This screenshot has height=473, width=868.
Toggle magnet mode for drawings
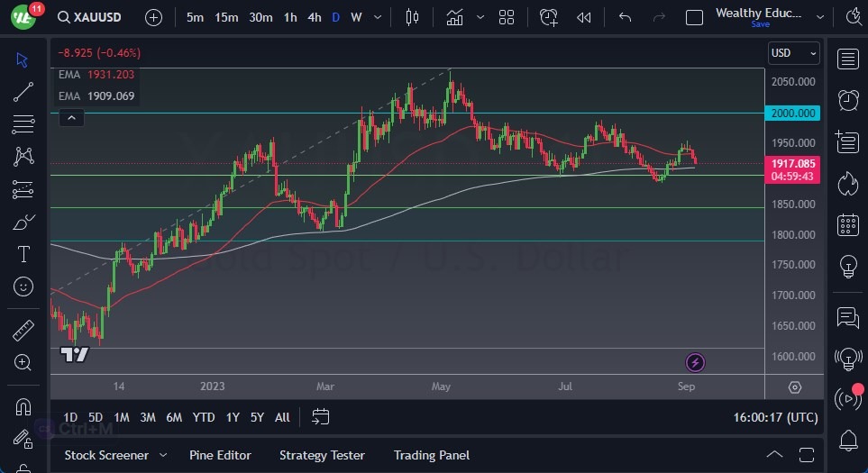click(x=23, y=407)
